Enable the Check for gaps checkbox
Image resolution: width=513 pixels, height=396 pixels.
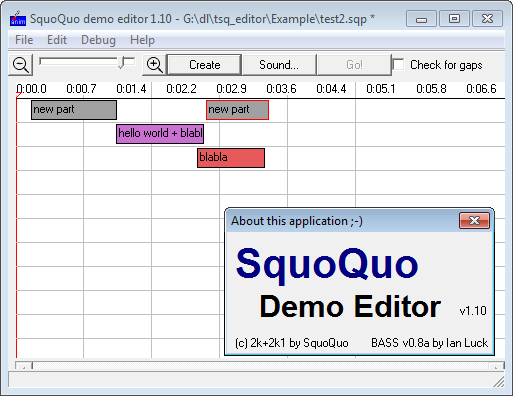[x=398, y=65]
